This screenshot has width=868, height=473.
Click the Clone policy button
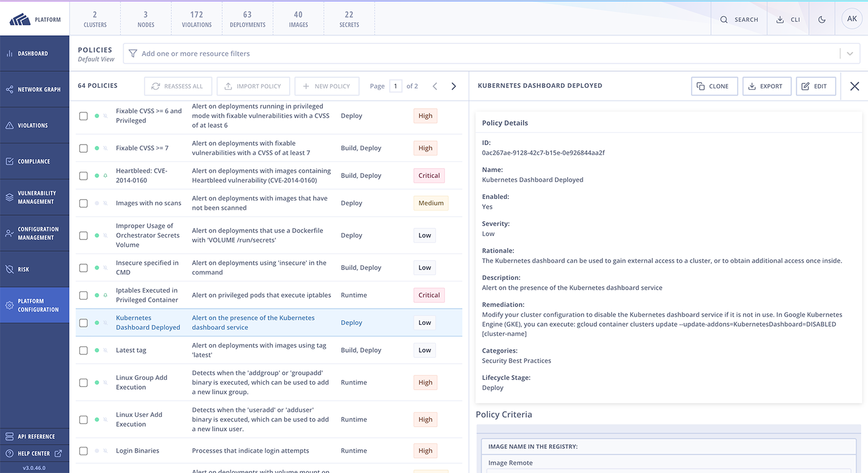pos(714,86)
